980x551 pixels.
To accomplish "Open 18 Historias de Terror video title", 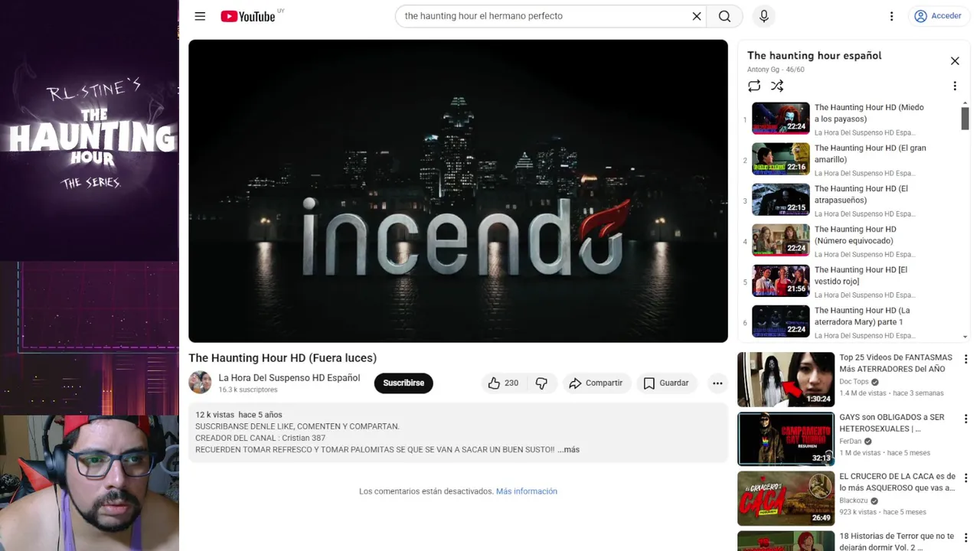I will pos(897,542).
